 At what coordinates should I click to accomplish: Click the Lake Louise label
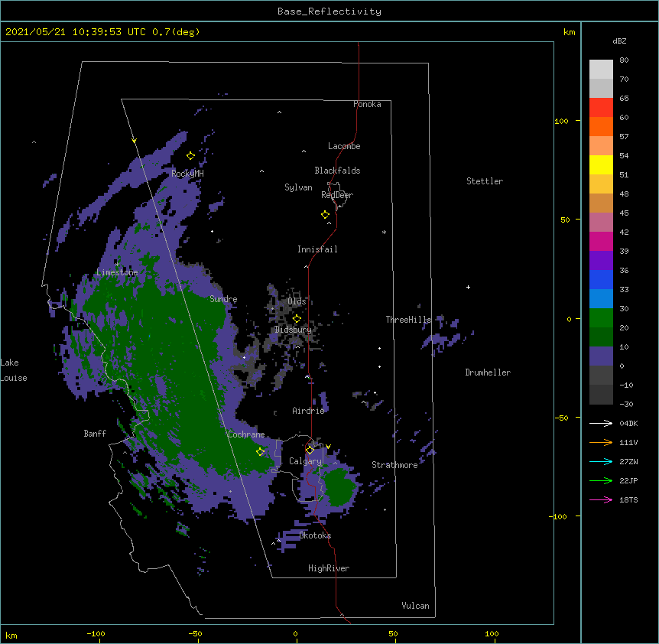click(14, 370)
